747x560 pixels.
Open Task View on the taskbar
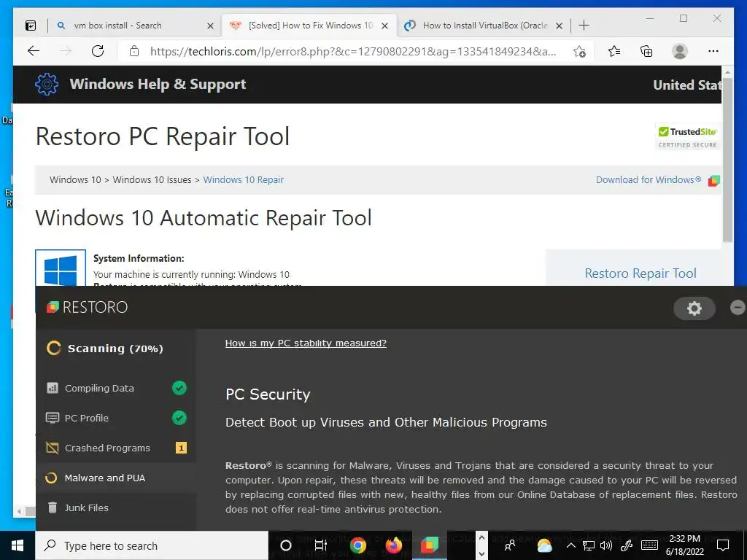(x=321, y=545)
